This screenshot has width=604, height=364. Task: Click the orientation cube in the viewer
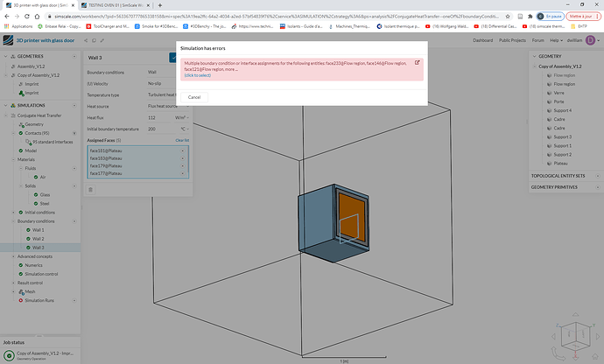tap(575, 335)
